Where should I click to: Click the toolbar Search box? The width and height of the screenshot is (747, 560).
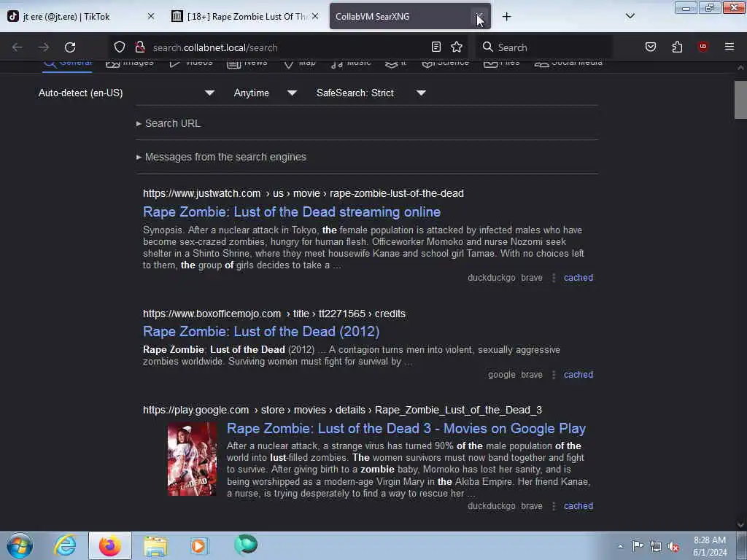click(x=543, y=47)
